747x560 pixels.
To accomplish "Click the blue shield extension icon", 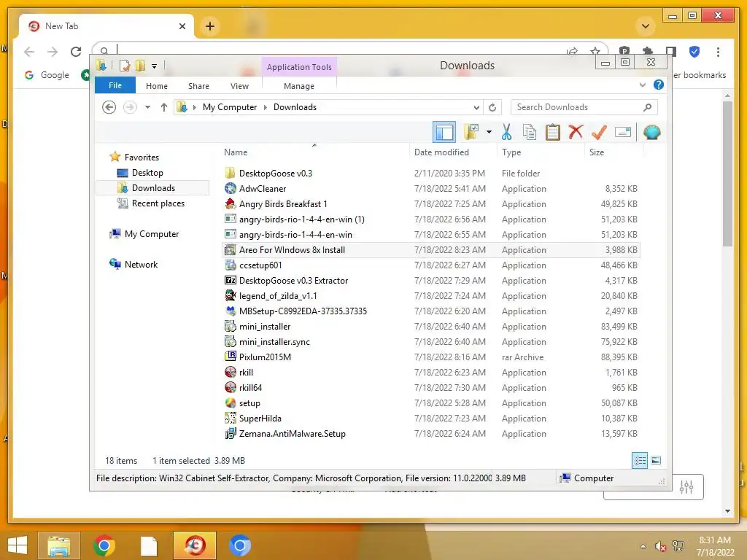I will 694,52.
